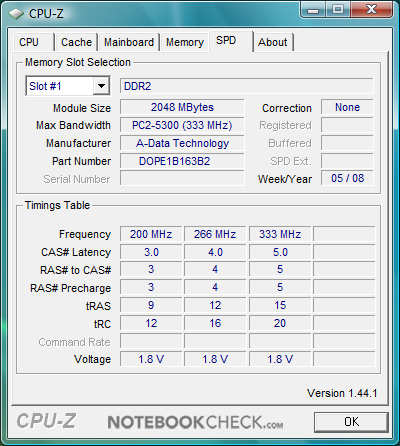Click the Module Size label
The width and height of the screenshot is (400, 446).
[x=82, y=108]
